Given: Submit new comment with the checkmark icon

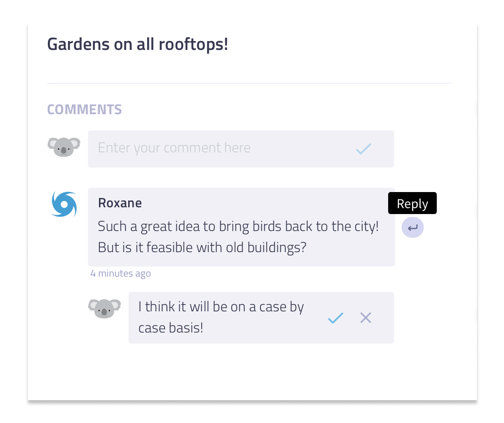Looking at the screenshot, I should point(364,148).
